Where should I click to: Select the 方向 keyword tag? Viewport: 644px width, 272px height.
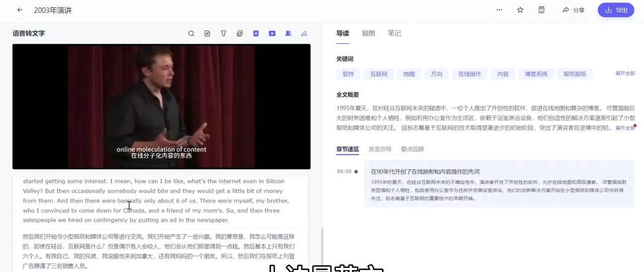(436, 74)
